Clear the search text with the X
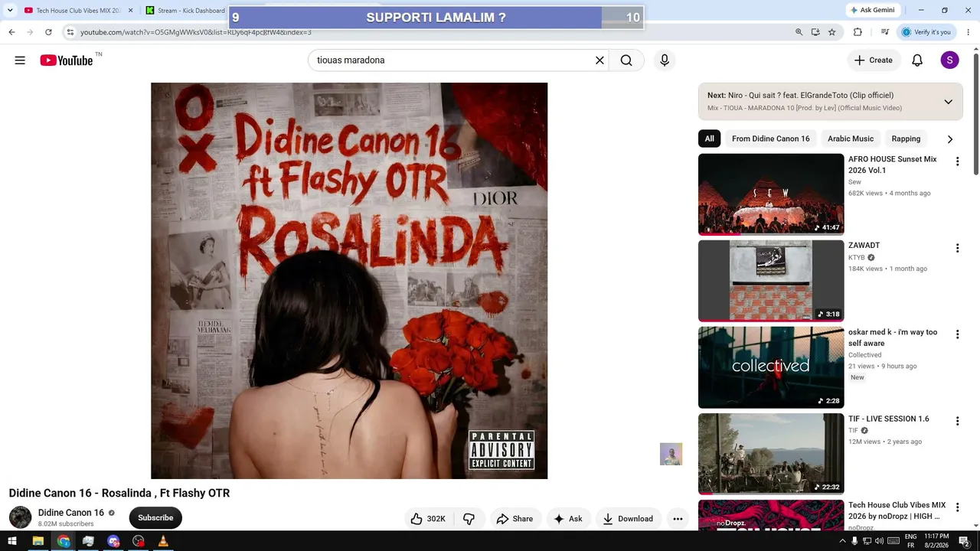The width and height of the screenshot is (980, 551). tap(599, 60)
